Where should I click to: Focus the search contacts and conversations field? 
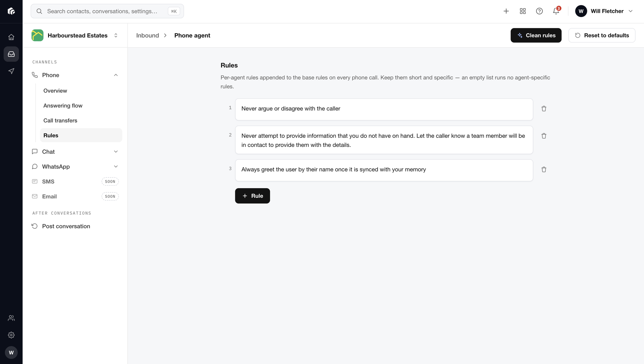tap(107, 11)
